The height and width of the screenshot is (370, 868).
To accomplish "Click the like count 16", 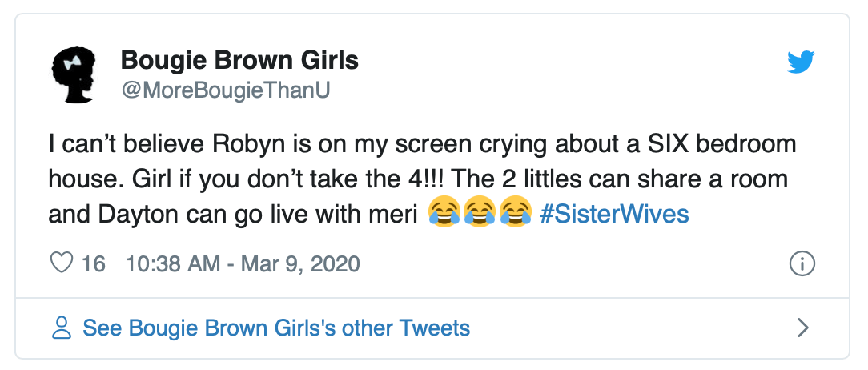I will (94, 263).
